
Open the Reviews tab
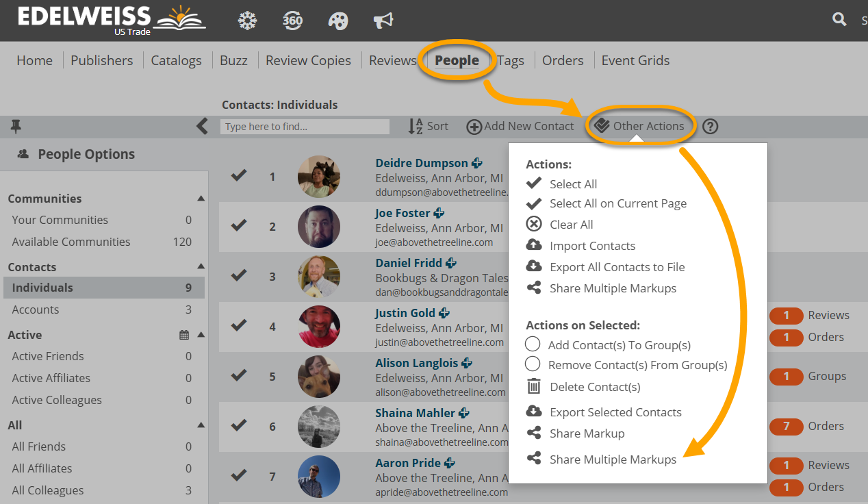(393, 60)
